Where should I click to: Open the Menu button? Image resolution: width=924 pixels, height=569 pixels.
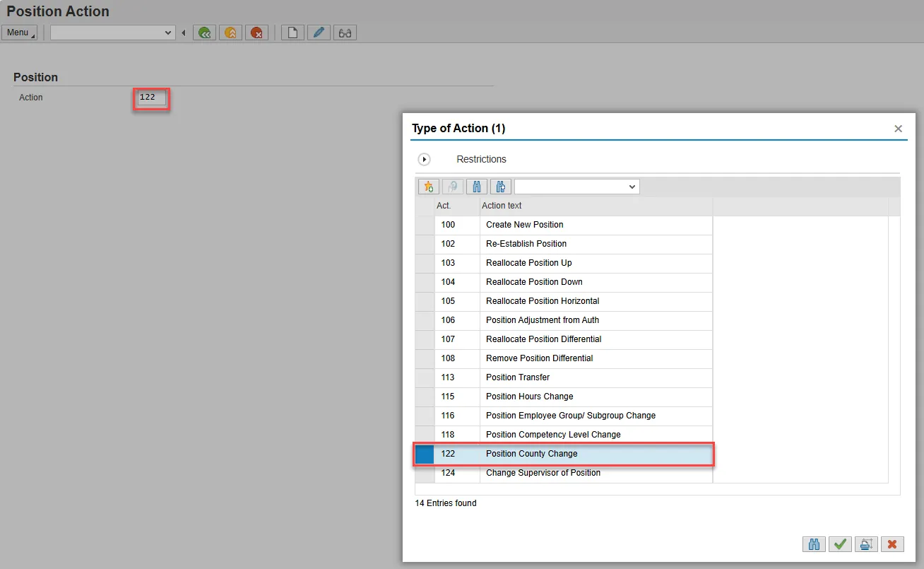[19, 33]
